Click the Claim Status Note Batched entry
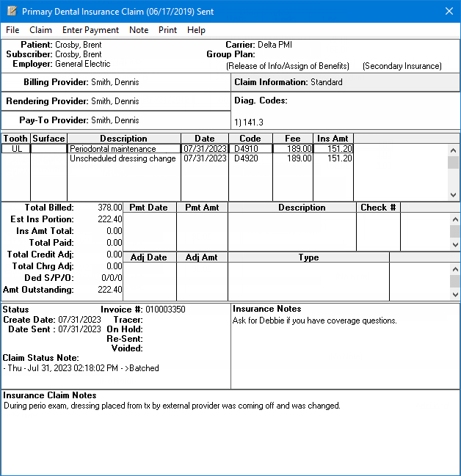Viewport: 461px width, 476px height. (82, 368)
